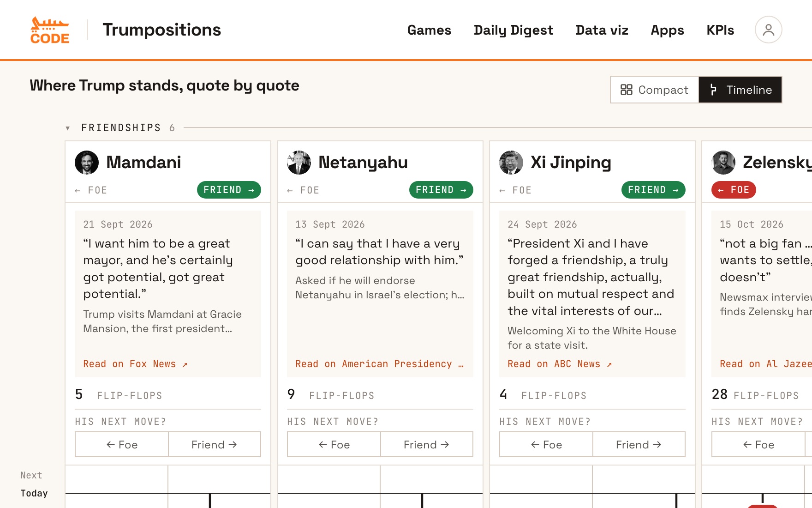The image size is (812, 508).
Task: Navigate to KPIs
Action: click(x=720, y=30)
